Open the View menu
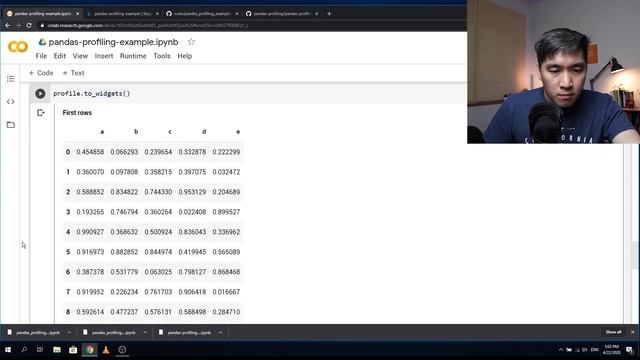The height and width of the screenshot is (360, 640). [80, 56]
